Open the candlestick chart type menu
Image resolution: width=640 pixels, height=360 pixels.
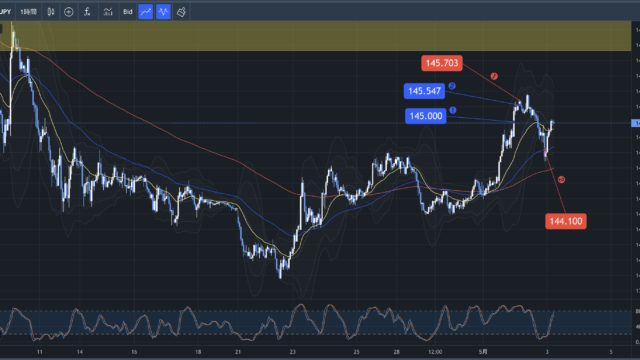[x=51, y=12]
